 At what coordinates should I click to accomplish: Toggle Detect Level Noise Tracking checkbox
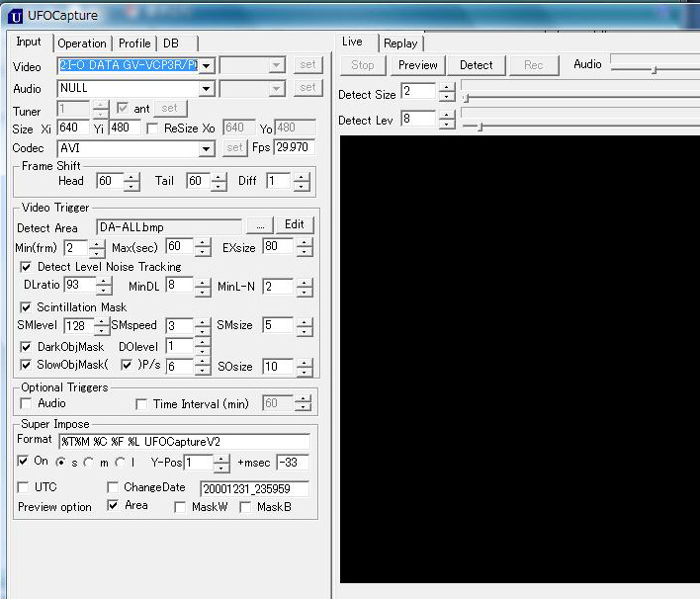pyautogui.click(x=27, y=267)
